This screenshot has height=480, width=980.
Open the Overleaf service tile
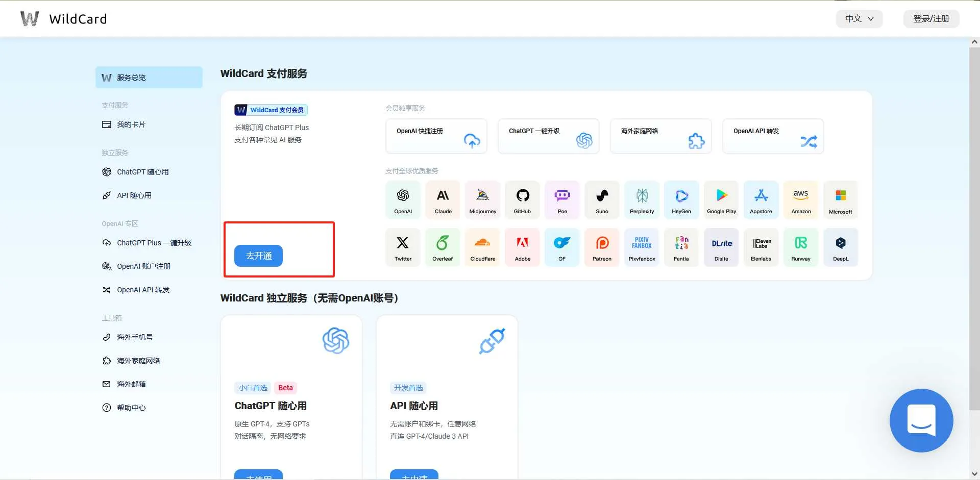443,247
